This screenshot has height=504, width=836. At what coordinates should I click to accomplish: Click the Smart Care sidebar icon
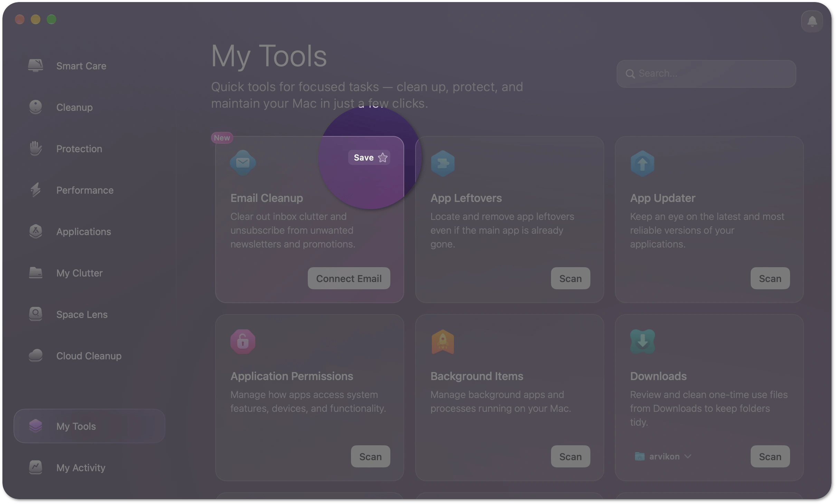36,66
